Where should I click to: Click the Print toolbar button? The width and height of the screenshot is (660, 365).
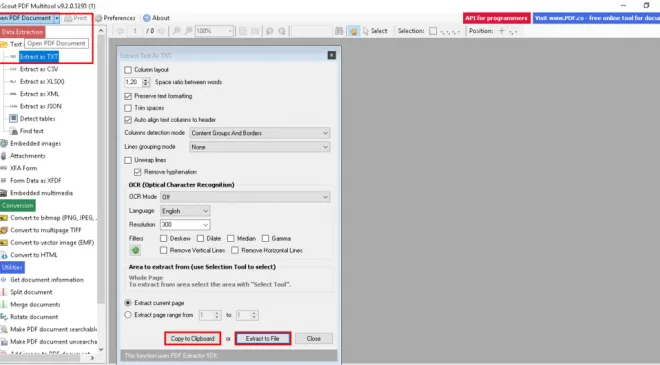tap(76, 18)
